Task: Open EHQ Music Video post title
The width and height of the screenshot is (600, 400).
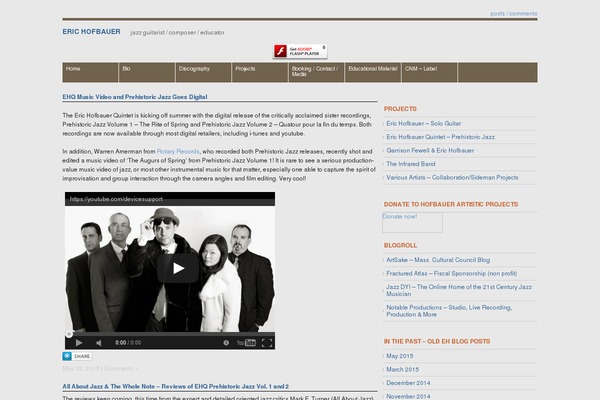Action: [x=135, y=97]
